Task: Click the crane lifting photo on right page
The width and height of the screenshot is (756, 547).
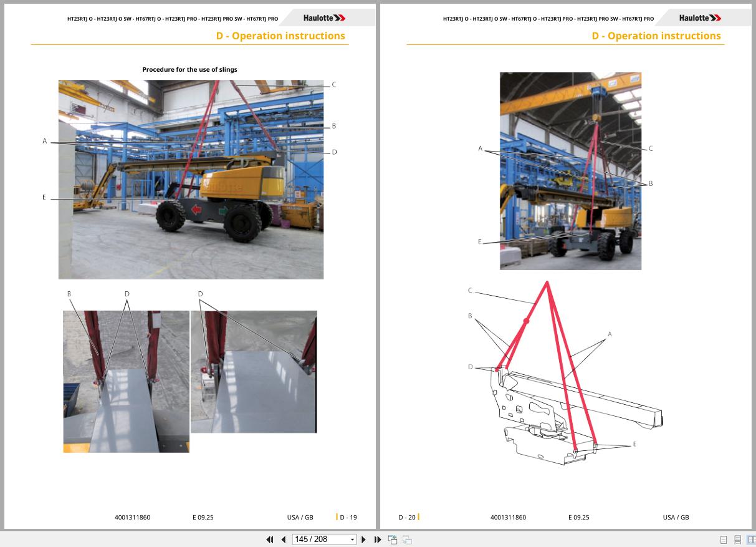Action: 570,171
